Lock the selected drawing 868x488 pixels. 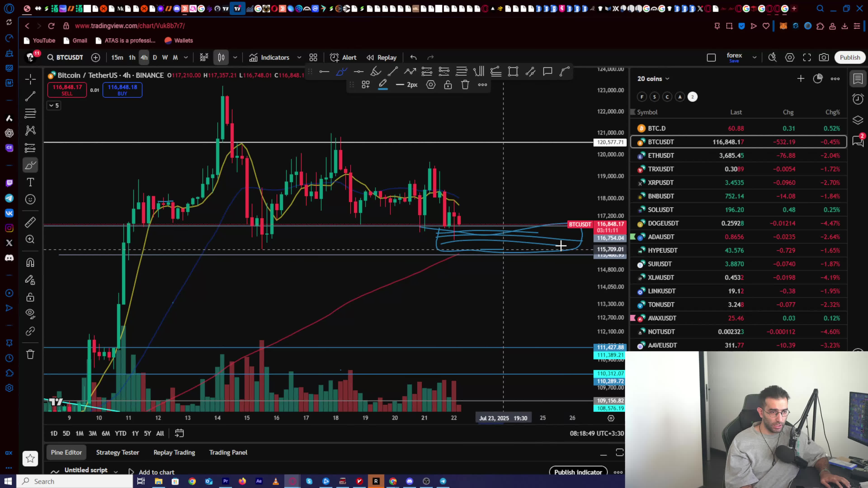coord(448,85)
